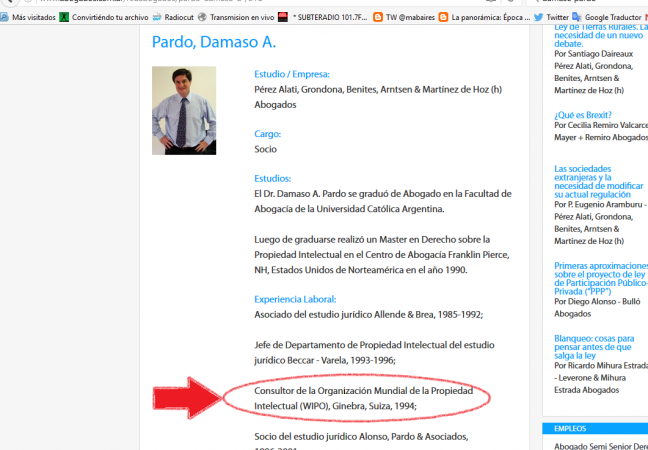Select the Estudio / Empresa label
This screenshot has width=648, height=450.
(x=292, y=74)
